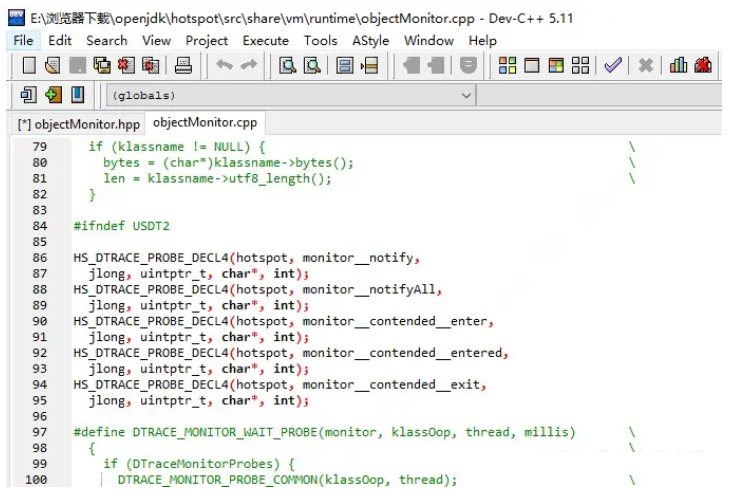
Task: Click line number 84 in the gutter
Action: click(x=39, y=226)
